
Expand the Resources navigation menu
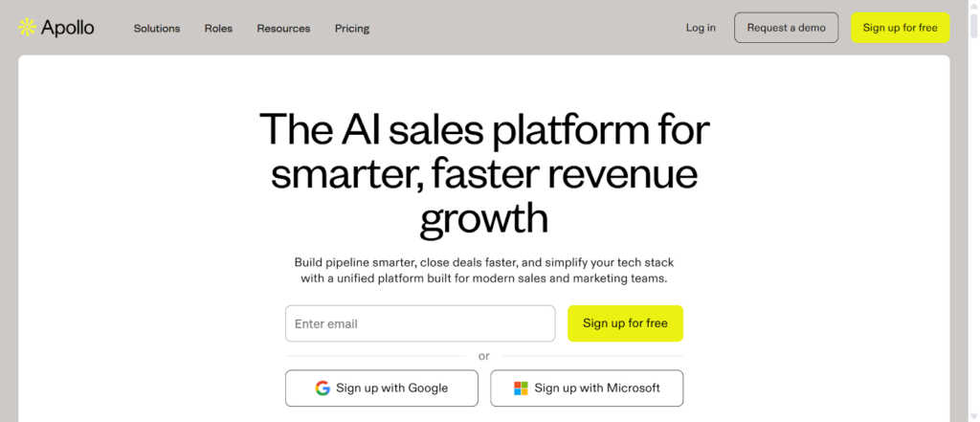coord(283,29)
